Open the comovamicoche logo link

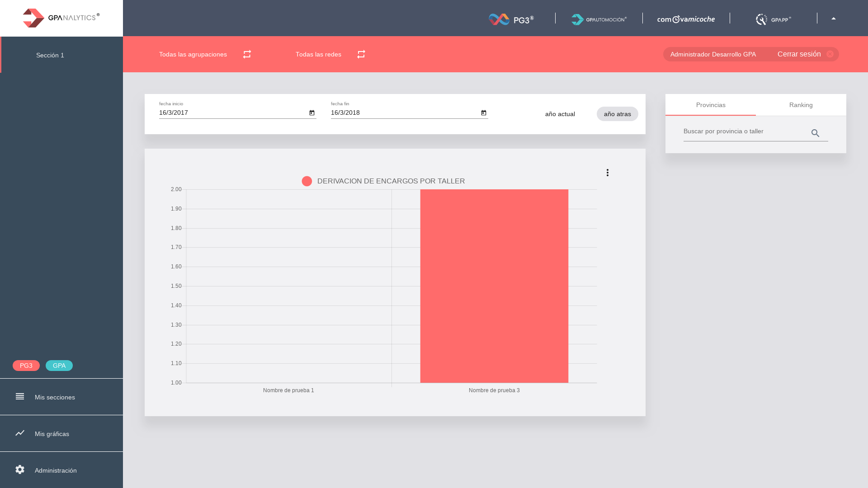coord(686,19)
